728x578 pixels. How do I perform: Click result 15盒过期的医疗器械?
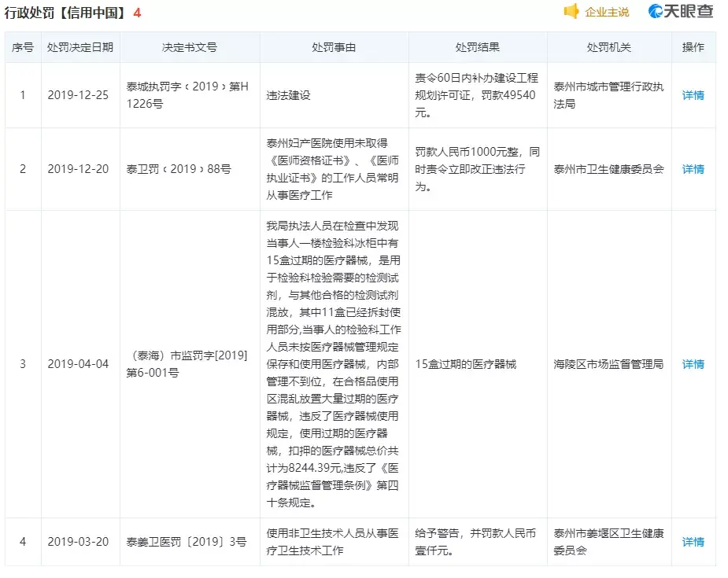pyautogui.click(x=466, y=364)
